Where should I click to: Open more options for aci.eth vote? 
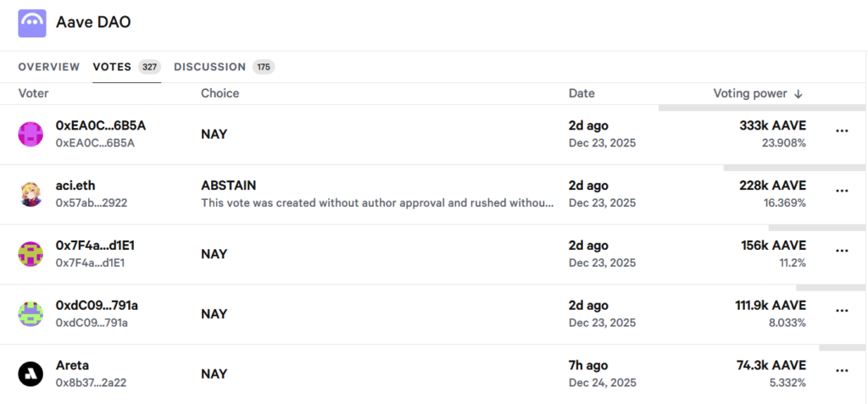[842, 191]
